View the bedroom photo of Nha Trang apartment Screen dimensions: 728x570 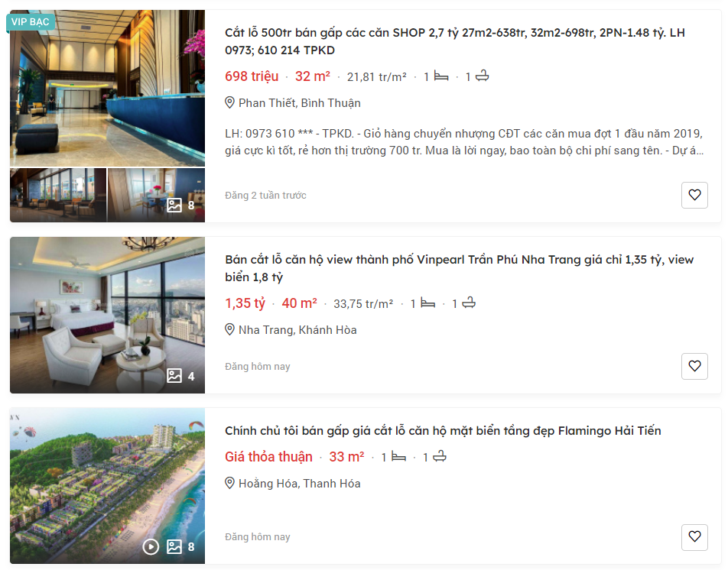point(107,315)
